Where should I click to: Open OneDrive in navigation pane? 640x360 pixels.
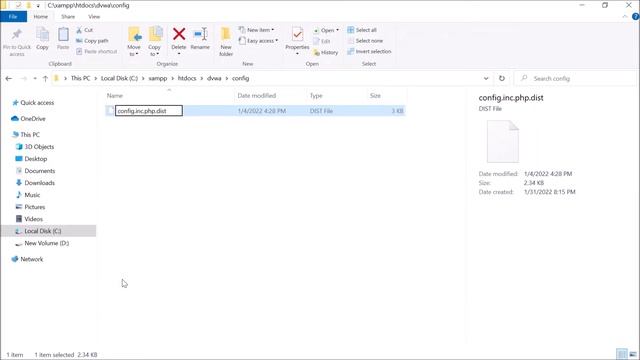pos(29,119)
